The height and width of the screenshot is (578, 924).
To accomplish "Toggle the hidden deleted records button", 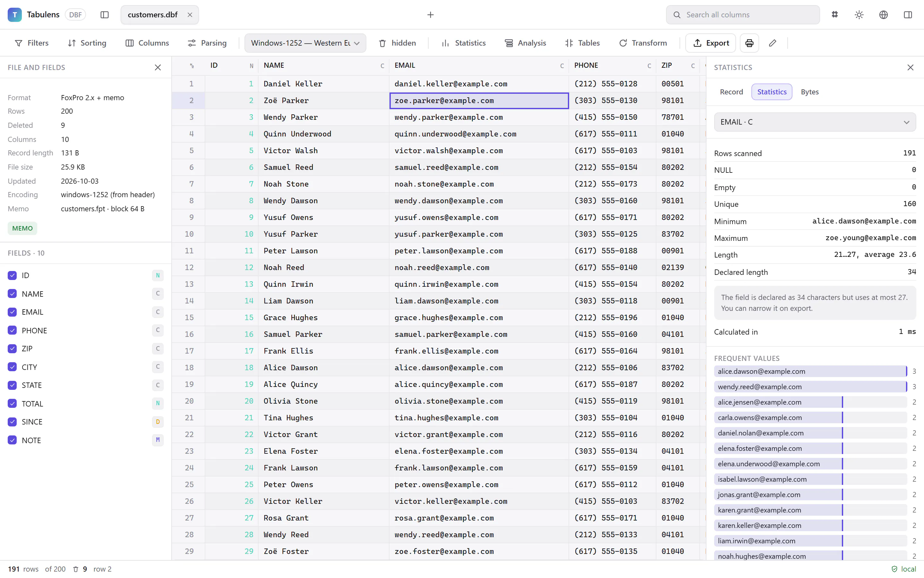I will coord(398,43).
